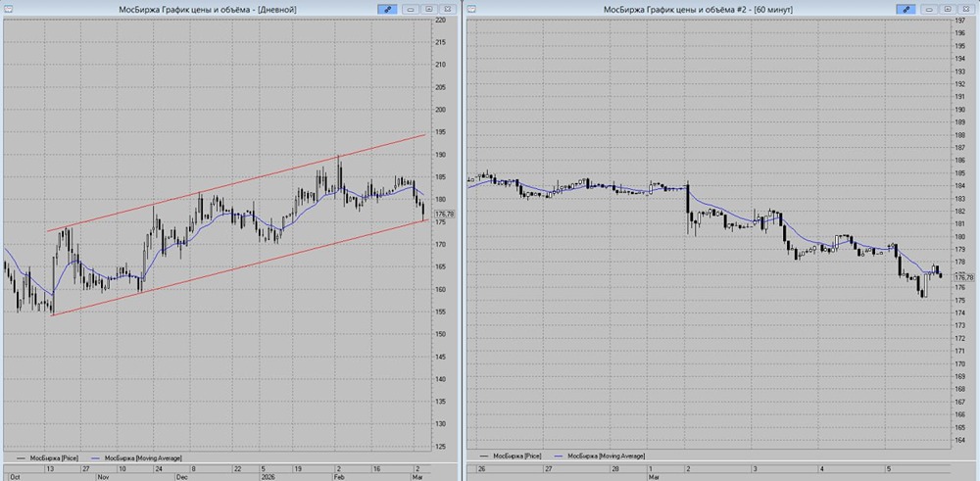Click the МосБиржа [Price] legend in the 60 минут chart

click(510, 457)
